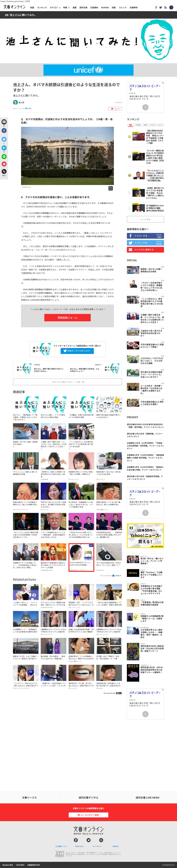Expand ranking with もっと見る button
Image resolution: width=177 pixels, height=868 pixels.
click(145, 219)
